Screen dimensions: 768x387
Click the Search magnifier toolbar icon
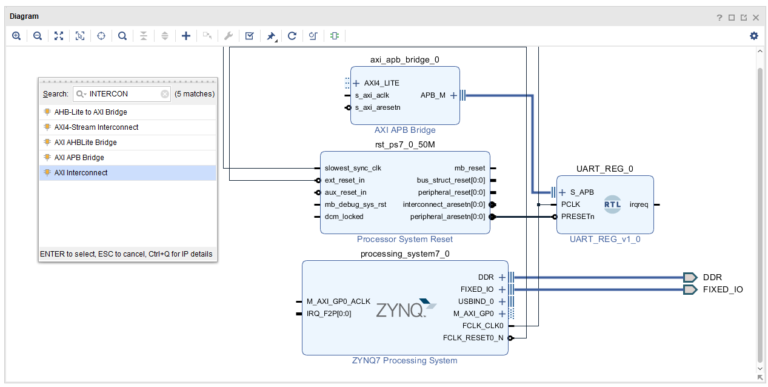(x=122, y=36)
